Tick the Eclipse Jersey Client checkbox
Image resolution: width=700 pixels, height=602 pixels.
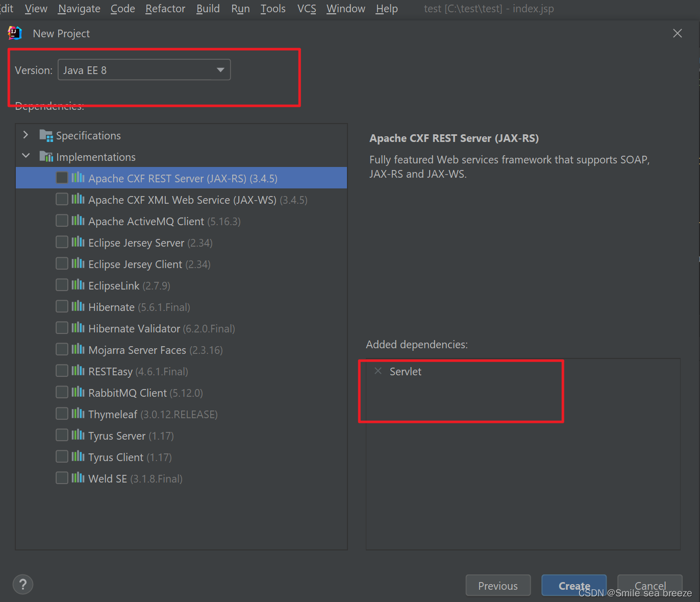(62, 263)
